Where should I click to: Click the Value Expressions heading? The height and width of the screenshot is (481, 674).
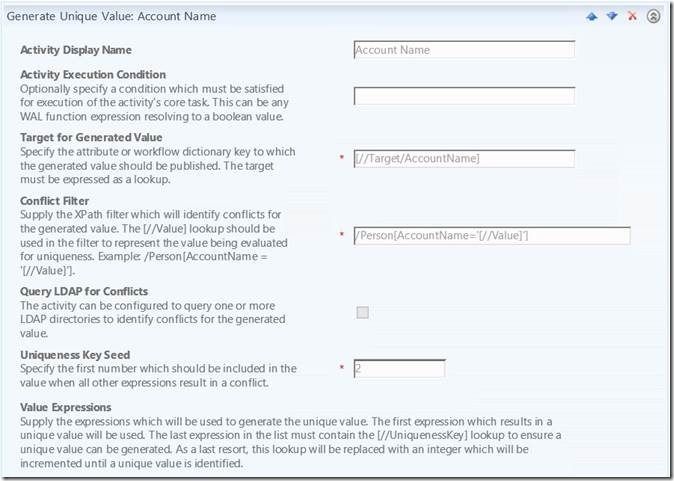[x=66, y=408]
